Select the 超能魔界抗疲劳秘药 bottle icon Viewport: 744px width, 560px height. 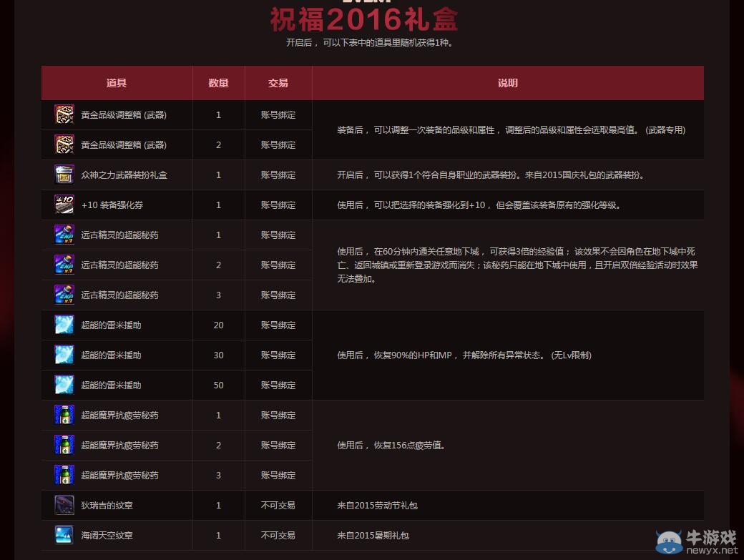pos(64,415)
